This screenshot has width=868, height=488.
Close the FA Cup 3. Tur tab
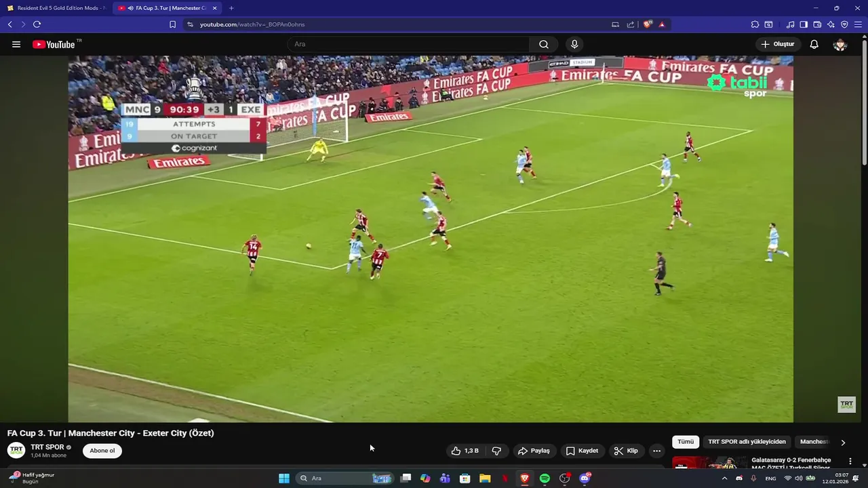click(215, 8)
